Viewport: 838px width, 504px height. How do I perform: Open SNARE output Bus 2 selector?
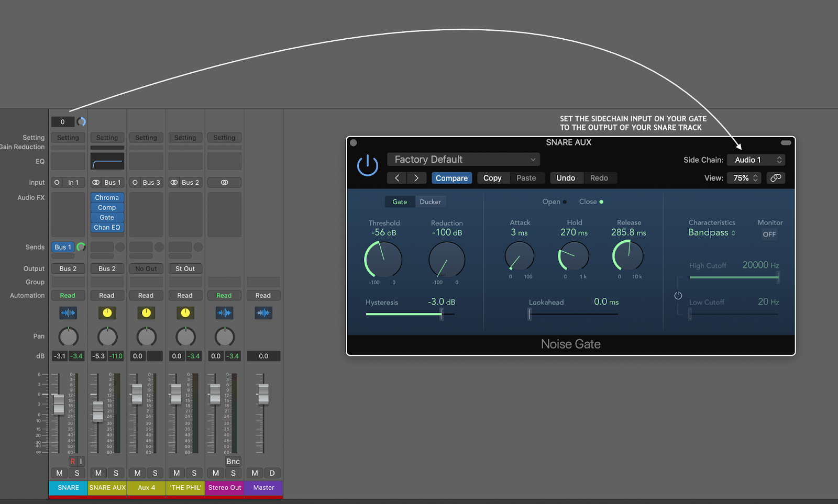coord(68,268)
